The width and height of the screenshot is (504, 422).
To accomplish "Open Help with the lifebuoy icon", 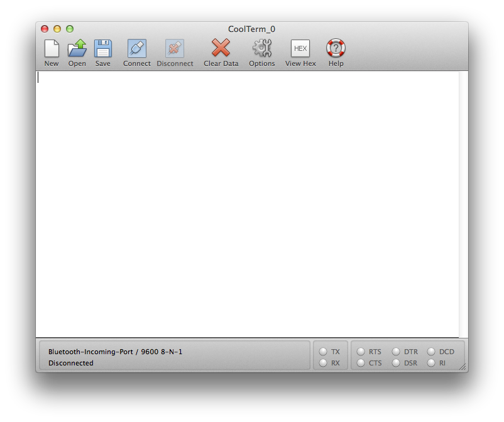I will coord(336,48).
